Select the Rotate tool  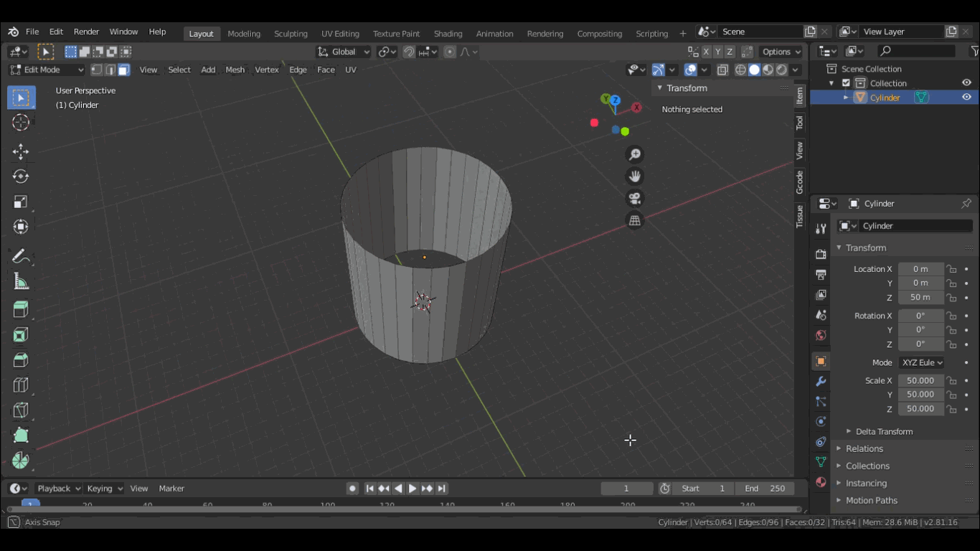point(21,176)
